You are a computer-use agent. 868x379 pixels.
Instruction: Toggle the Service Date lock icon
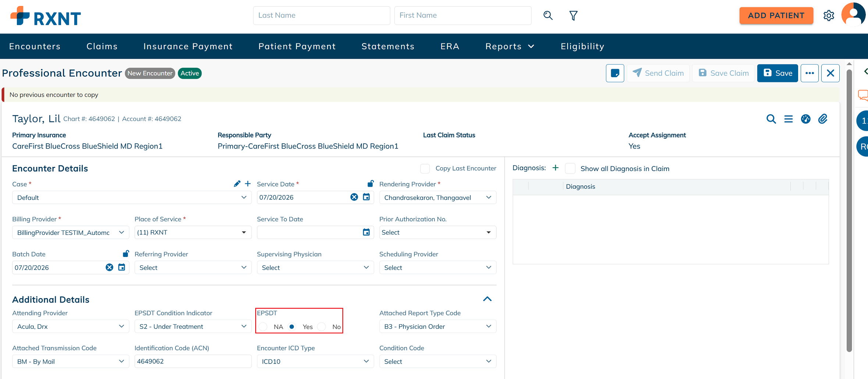[370, 183]
